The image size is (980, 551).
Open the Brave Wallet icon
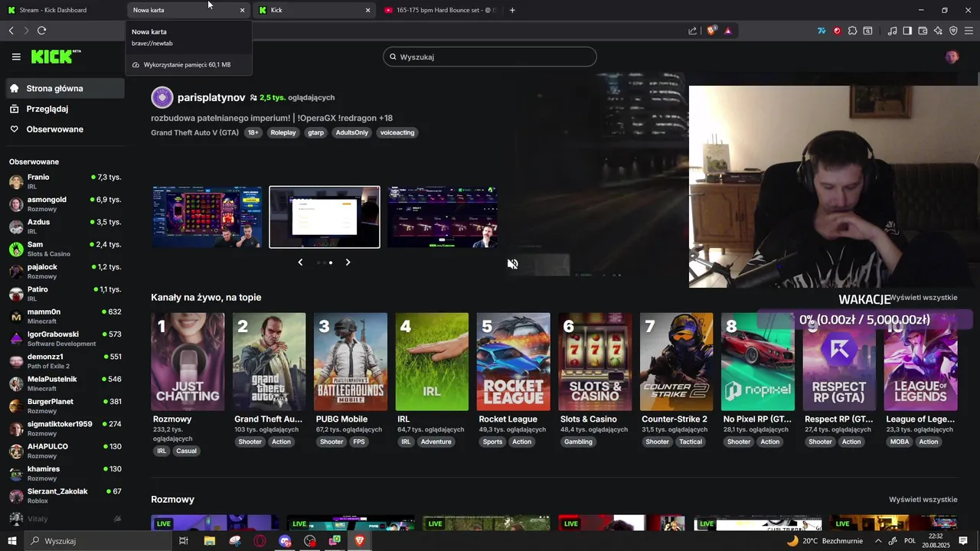click(x=923, y=31)
